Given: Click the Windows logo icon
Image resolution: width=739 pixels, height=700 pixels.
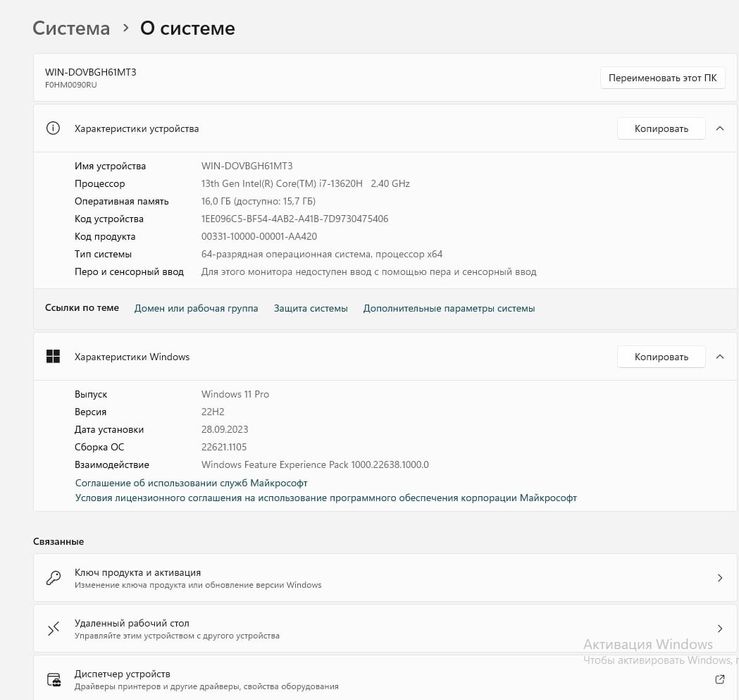Looking at the screenshot, I should (x=53, y=356).
